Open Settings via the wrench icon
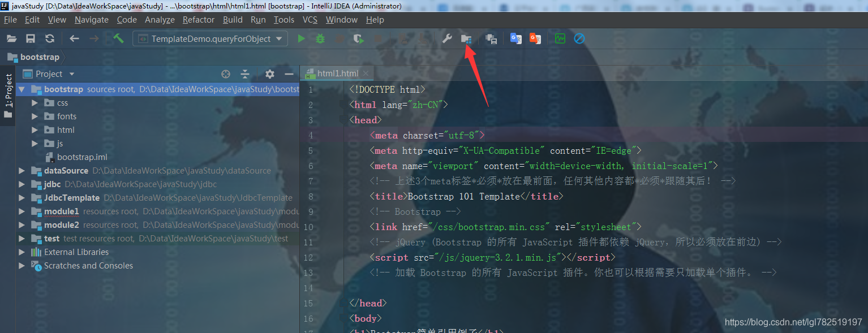The image size is (868, 333). pyautogui.click(x=447, y=38)
